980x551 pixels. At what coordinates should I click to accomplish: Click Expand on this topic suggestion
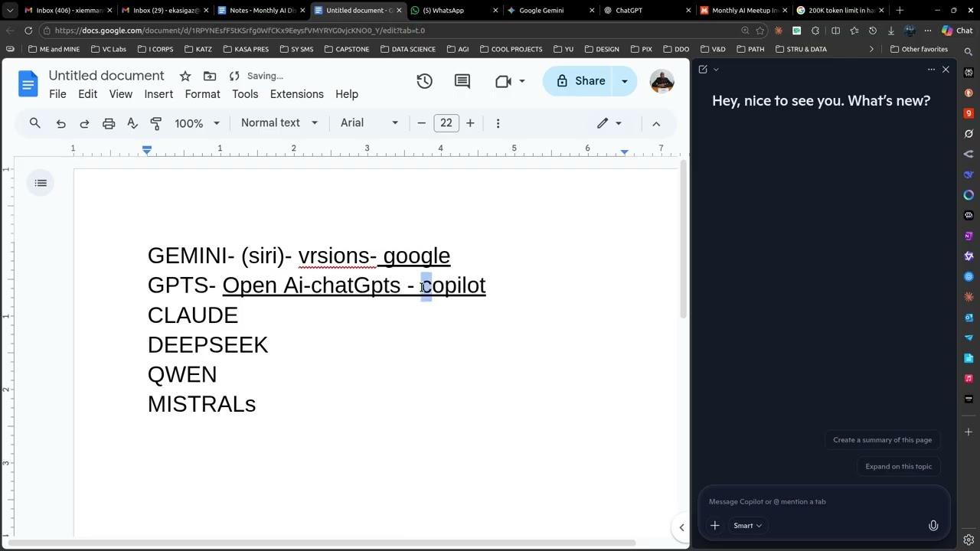click(x=899, y=467)
